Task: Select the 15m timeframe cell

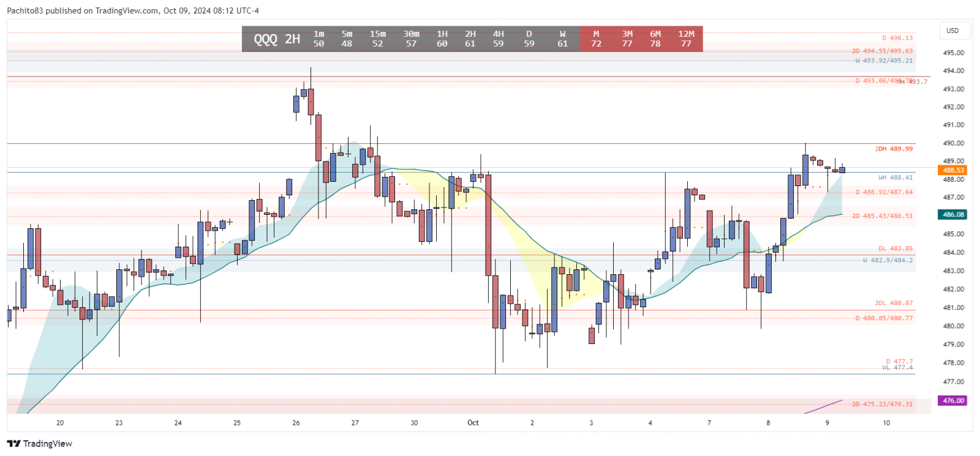Action: [x=378, y=39]
